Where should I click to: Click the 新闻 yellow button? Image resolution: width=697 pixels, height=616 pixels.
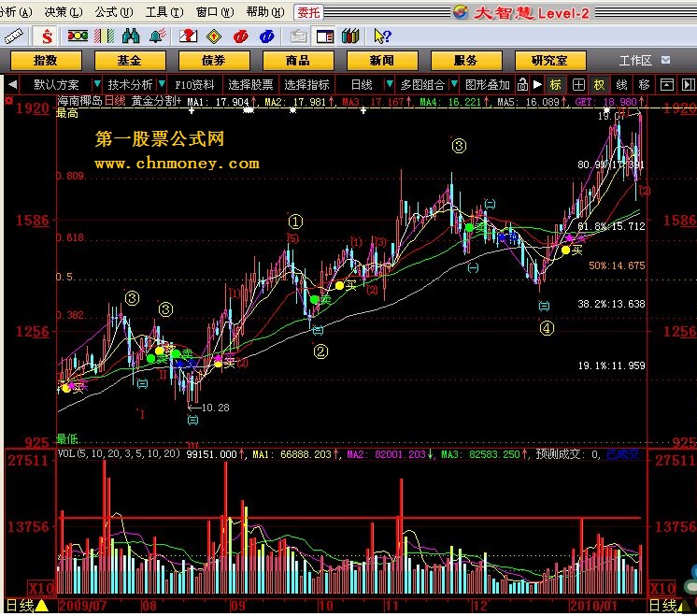pyautogui.click(x=382, y=61)
